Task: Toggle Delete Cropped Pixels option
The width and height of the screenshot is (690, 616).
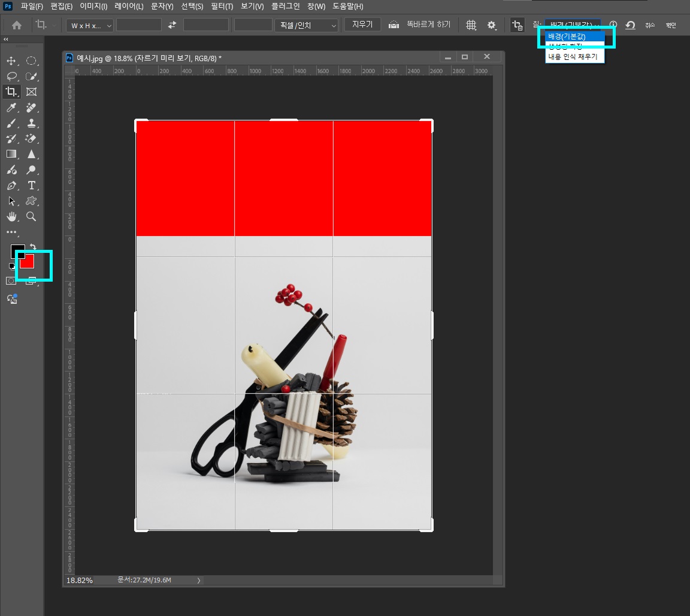Action: pyautogui.click(x=517, y=25)
